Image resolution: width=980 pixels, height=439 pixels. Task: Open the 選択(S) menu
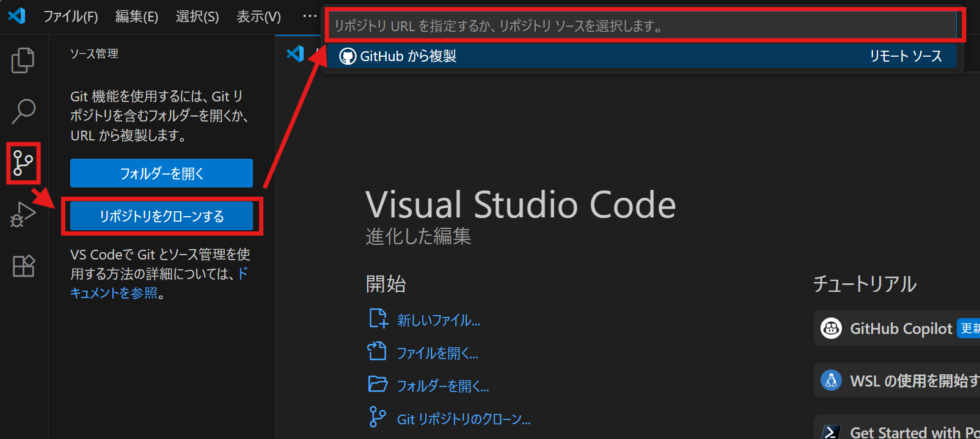coord(197,16)
